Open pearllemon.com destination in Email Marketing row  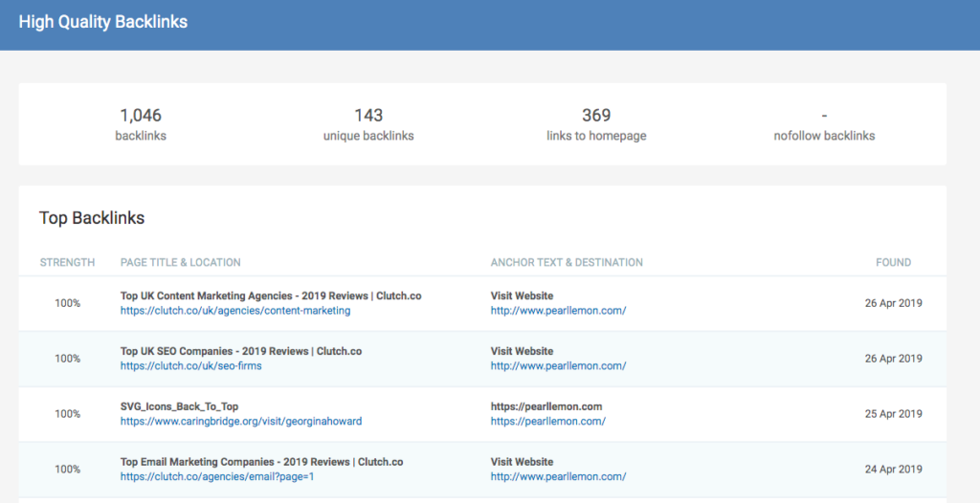coord(558,477)
